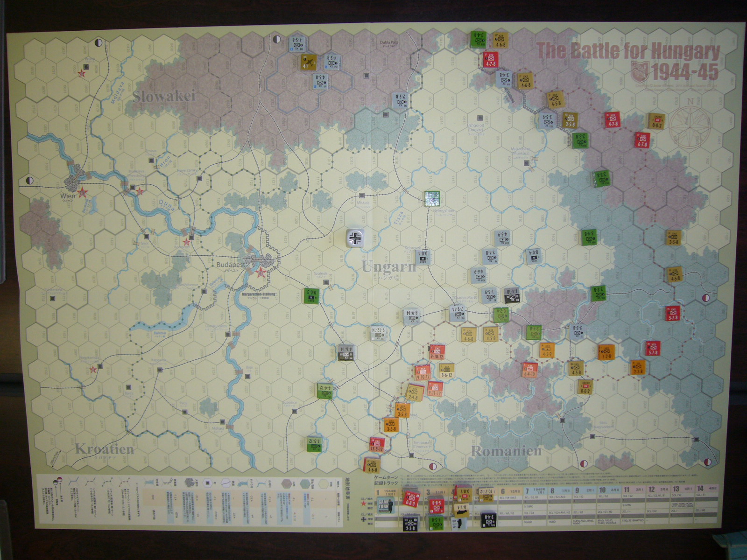Image resolution: width=747 pixels, height=560 pixels.
Task: Select the red 9-11-12 mechanized counter
Action: (435, 388)
